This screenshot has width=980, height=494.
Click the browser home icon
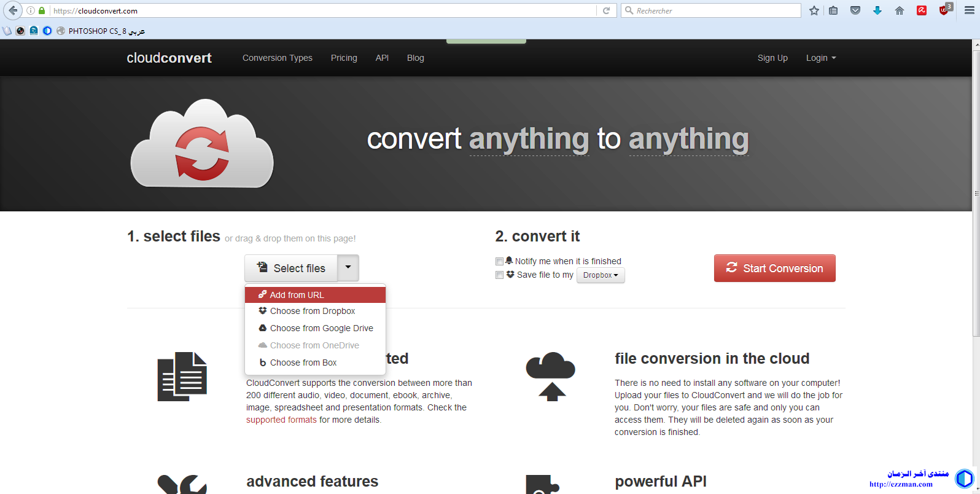coord(900,10)
